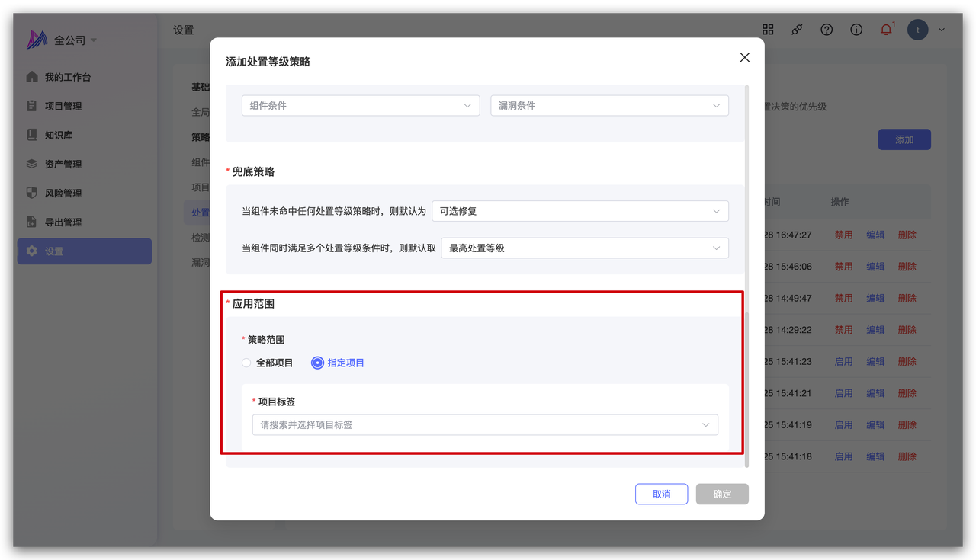Click the 项目标签 search select field

pyautogui.click(x=484, y=425)
